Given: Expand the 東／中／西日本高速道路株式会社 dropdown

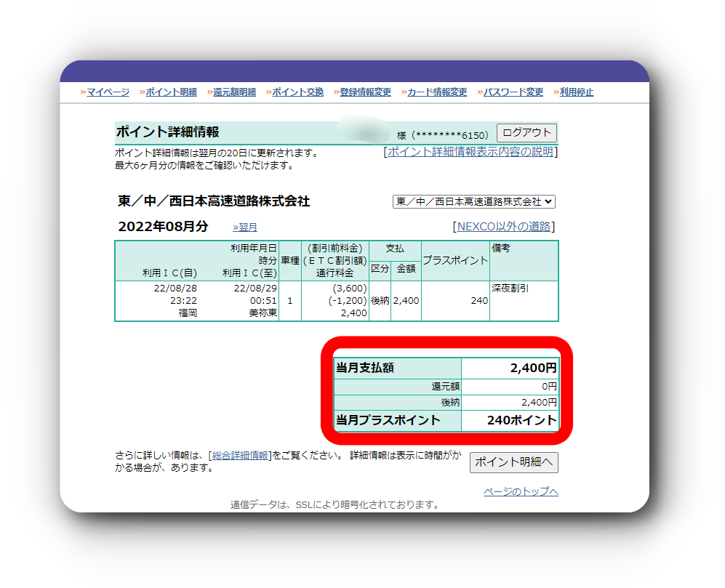Looking at the screenshot, I should click(x=473, y=201).
